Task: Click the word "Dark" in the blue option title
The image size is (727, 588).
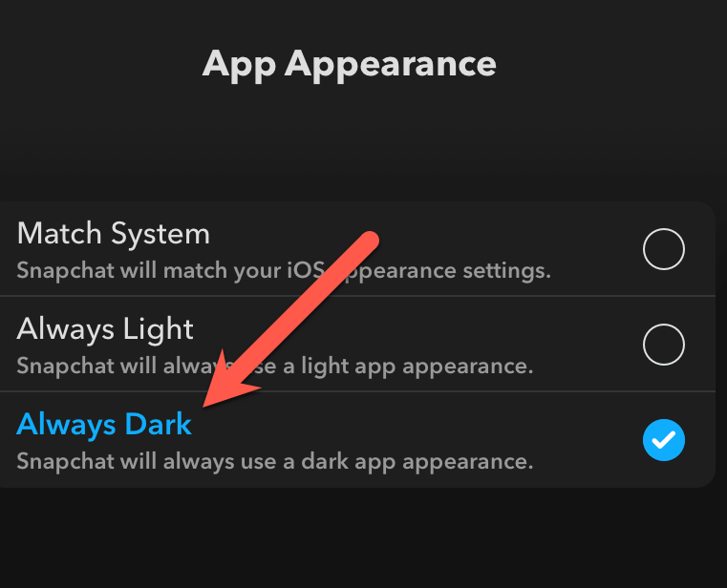Action: 158,424
